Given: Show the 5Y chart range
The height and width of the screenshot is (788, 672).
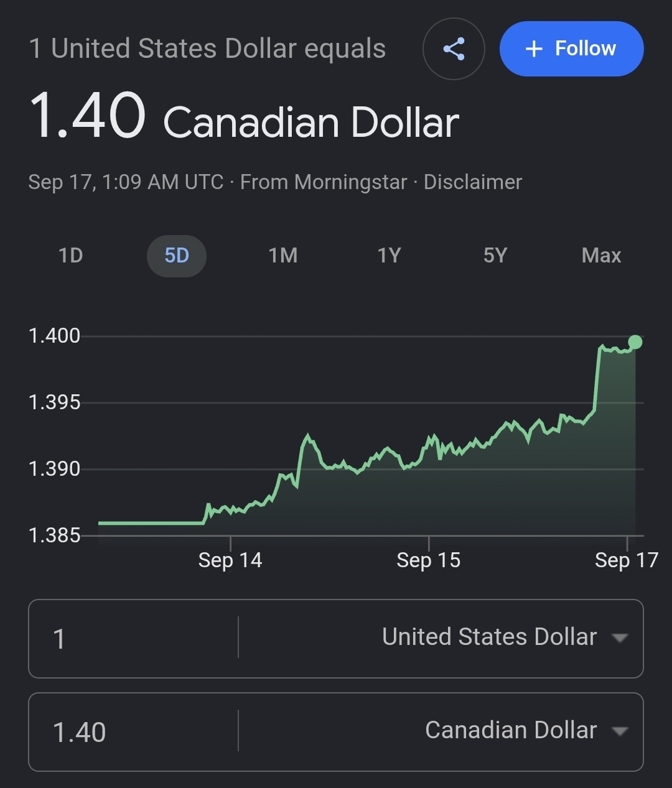Looking at the screenshot, I should pyautogui.click(x=495, y=256).
